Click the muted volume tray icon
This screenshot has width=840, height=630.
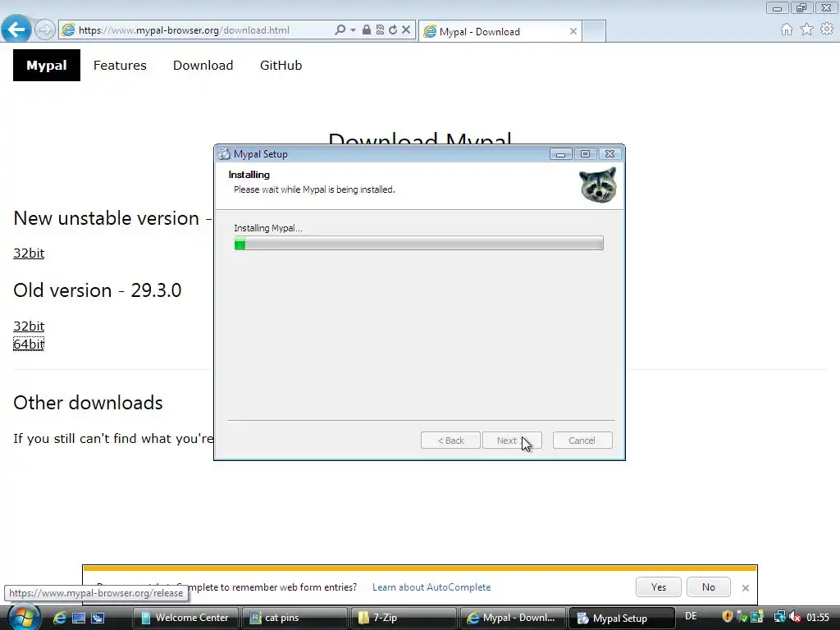coord(794,617)
